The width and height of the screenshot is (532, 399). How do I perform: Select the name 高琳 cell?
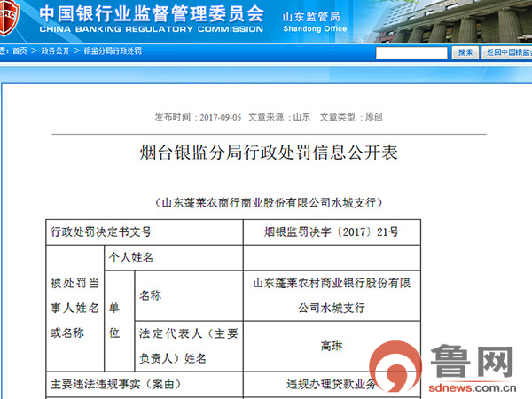click(332, 346)
